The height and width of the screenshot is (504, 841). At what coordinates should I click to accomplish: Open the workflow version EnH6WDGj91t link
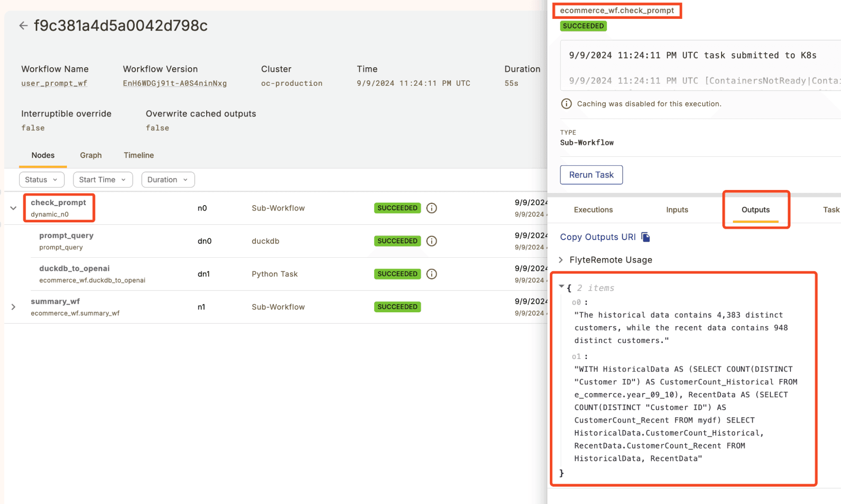click(175, 83)
